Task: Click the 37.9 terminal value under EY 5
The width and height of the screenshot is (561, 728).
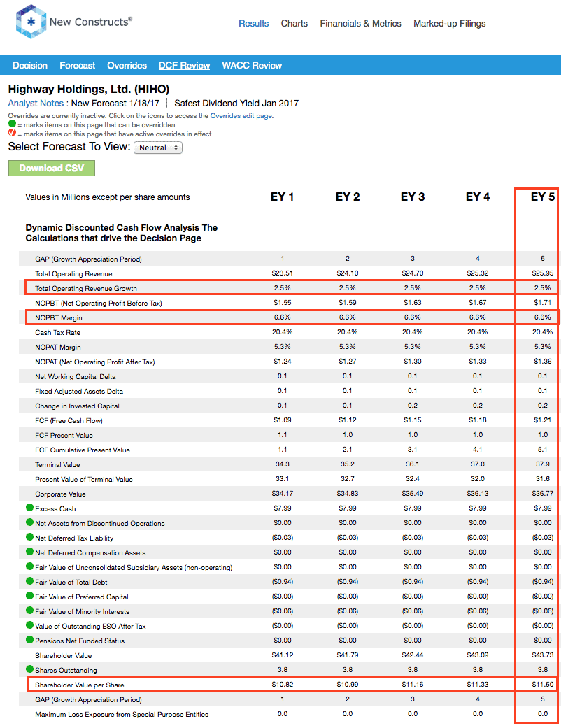Action: [542, 464]
